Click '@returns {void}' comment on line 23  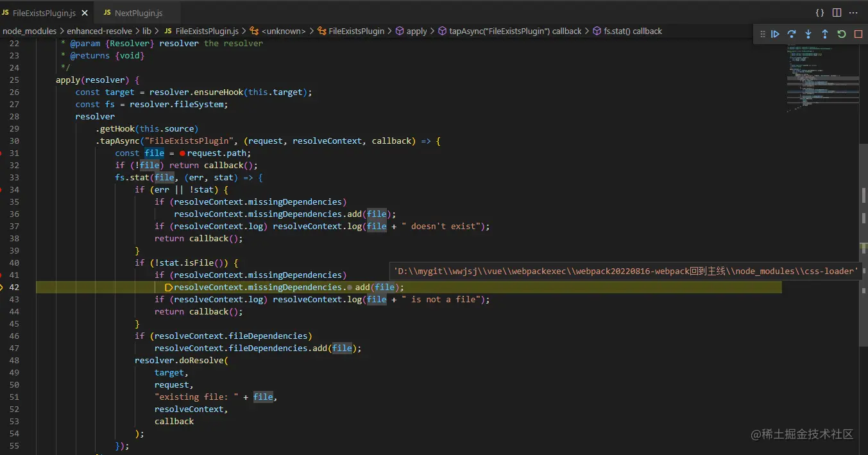(108, 56)
